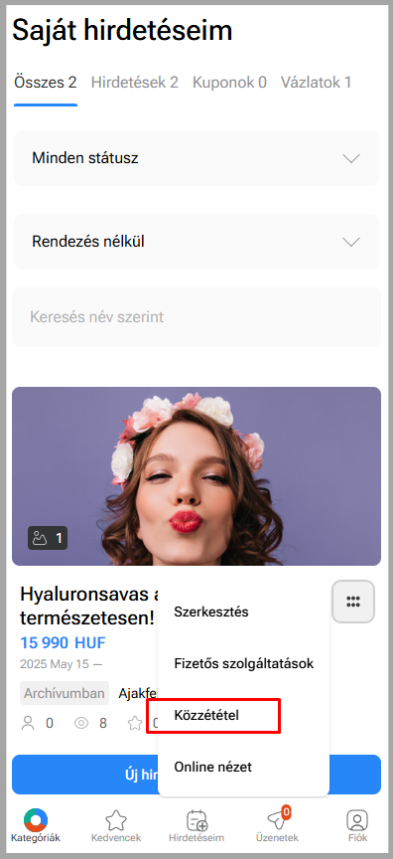Tap the Kategóriák colorful circle icon

(36, 820)
